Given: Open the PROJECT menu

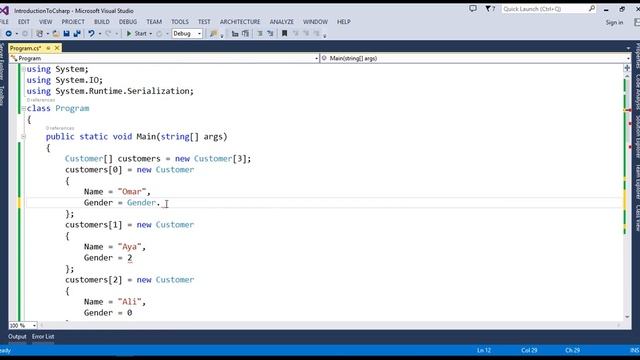Looking at the screenshot, I should pos(73,22).
